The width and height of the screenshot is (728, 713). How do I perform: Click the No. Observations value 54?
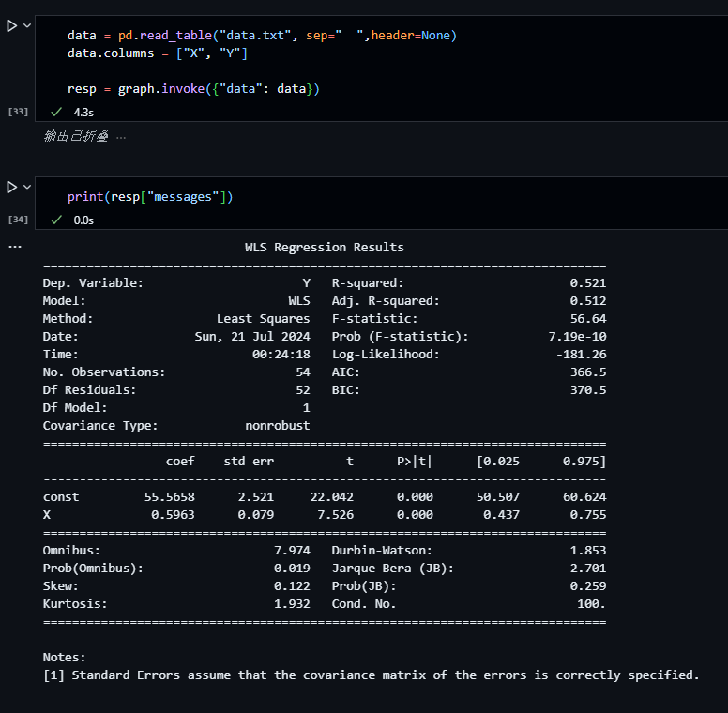(303, 372)
